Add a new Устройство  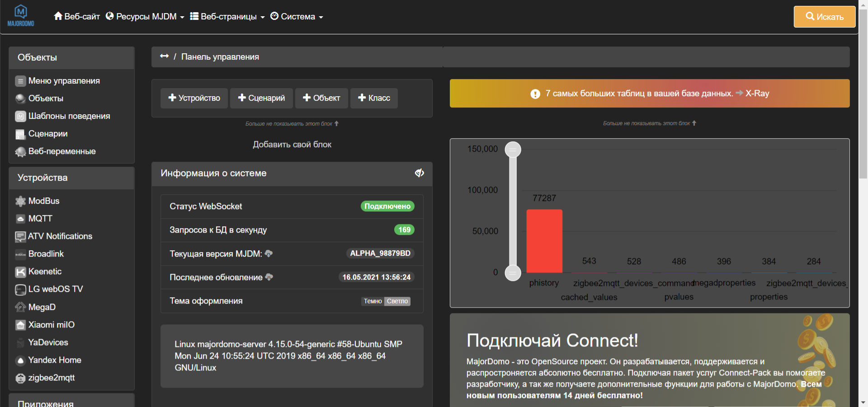click(194, 98)
